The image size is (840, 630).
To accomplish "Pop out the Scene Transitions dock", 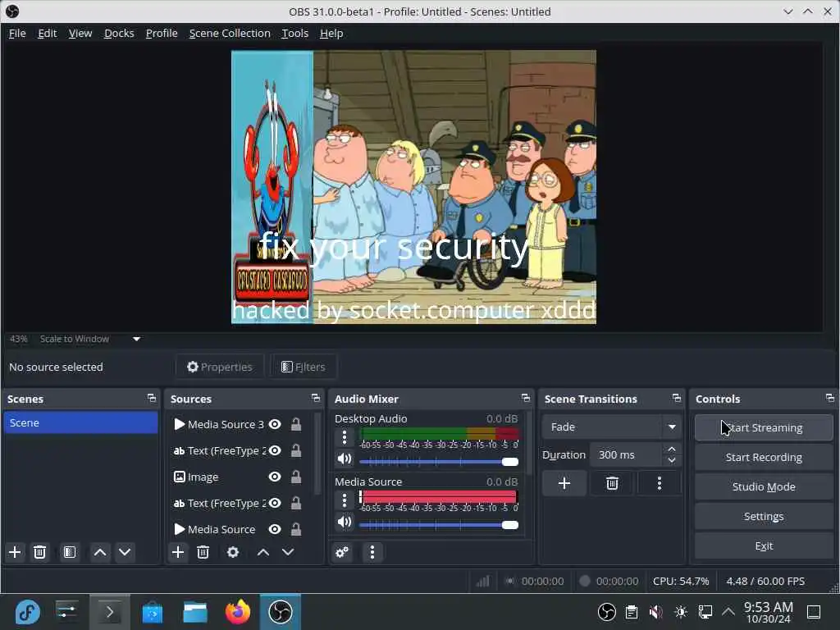I will [677, 399].
